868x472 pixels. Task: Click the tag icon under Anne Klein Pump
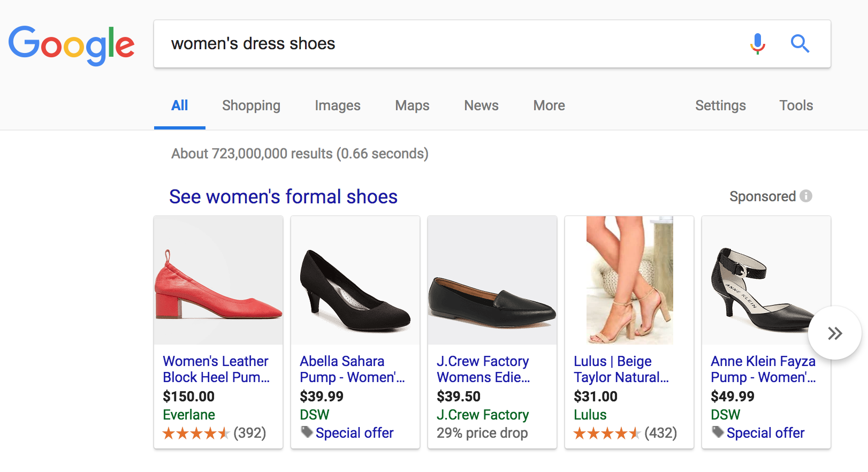point(718,432)
